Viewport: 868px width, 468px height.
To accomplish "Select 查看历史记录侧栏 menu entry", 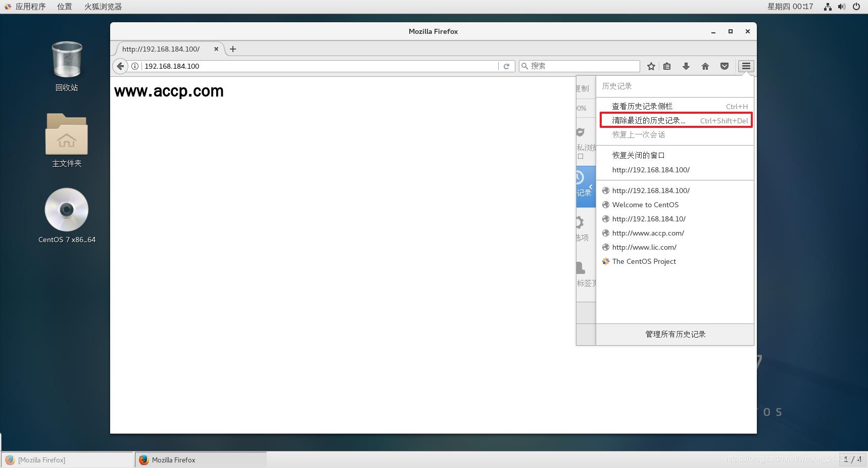I will pos(675,106).
